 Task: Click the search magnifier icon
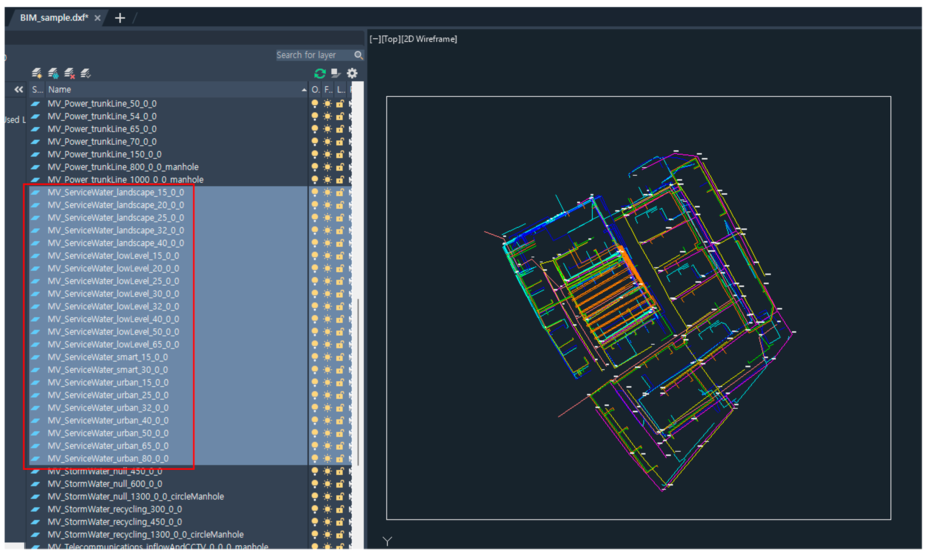click(358, 55)
